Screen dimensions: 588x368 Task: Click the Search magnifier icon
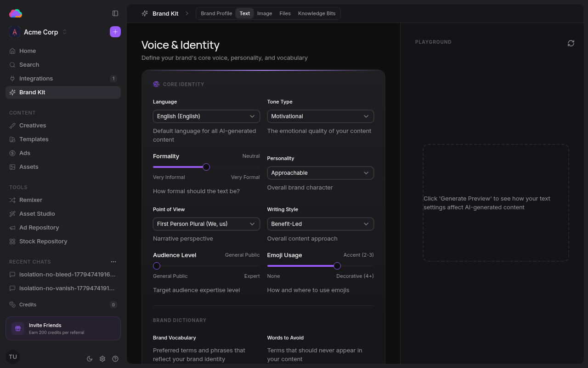coord(12,65)
